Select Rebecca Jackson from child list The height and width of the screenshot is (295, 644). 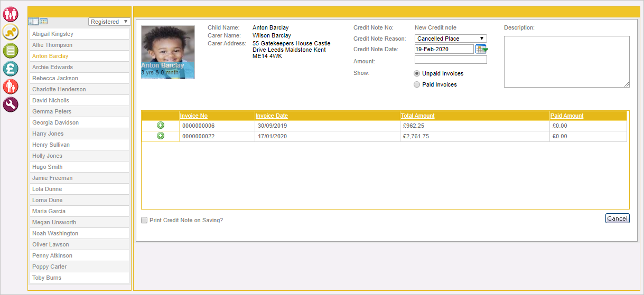tap(79, 78)
